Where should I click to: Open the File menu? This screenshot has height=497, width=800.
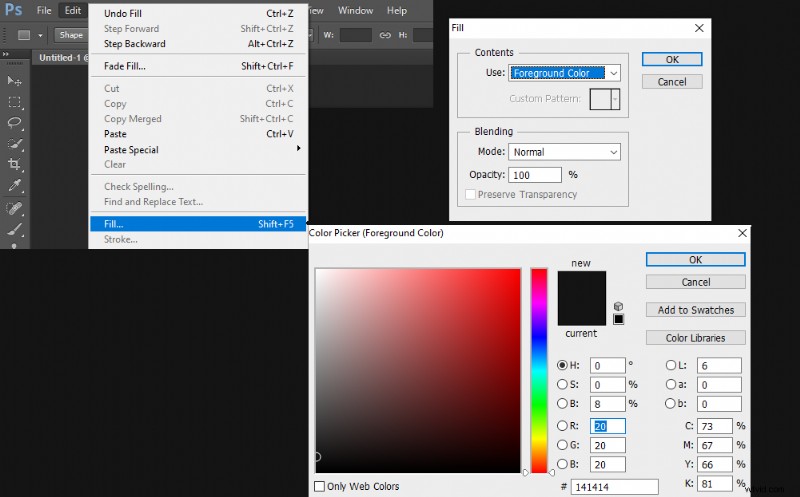[44, 10]
